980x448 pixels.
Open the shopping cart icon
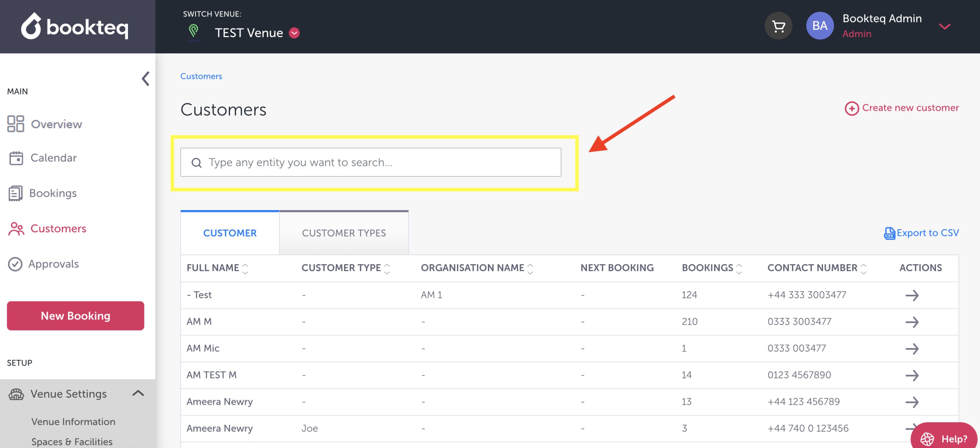pyautogui.click(x=778, y=26)
